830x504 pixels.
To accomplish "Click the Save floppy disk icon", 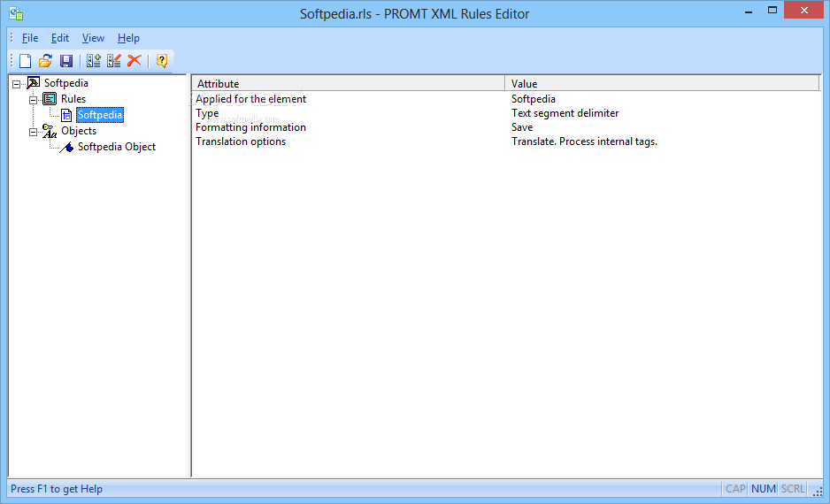I will 66,61.
